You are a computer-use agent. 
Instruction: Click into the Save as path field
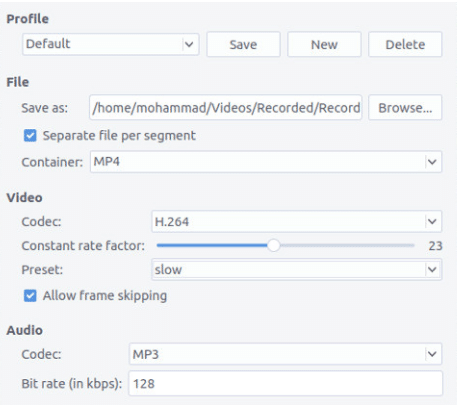pyautogui.click(x=226, y=108)
